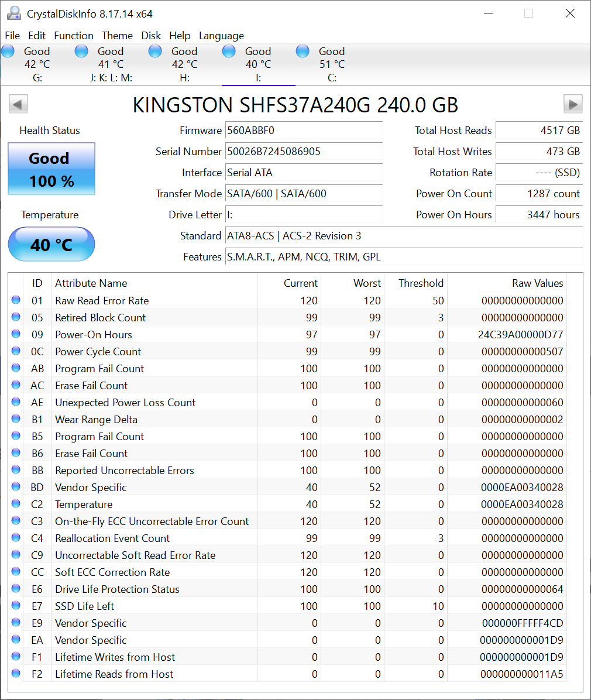Viewport: 591px width, 700px height.
Task: Click the blue dot beside Lifetime Writes from Host
Action: pos(16,656)
